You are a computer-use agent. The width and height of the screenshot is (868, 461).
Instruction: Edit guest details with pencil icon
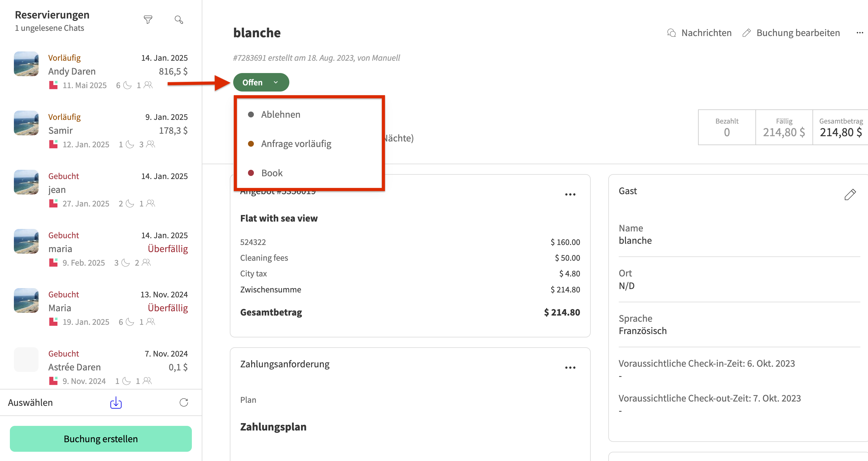tap(850, 194)
